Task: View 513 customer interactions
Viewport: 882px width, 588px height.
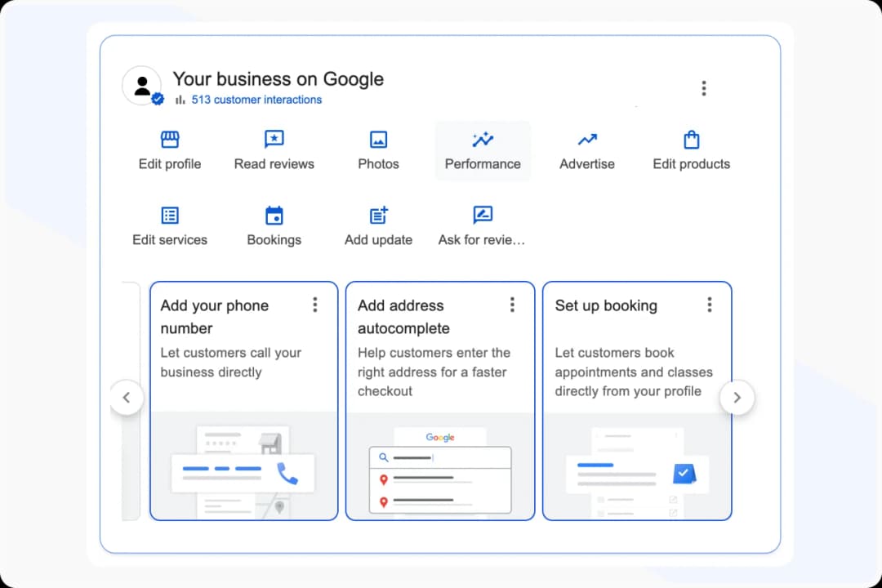Action: (256, 100)
